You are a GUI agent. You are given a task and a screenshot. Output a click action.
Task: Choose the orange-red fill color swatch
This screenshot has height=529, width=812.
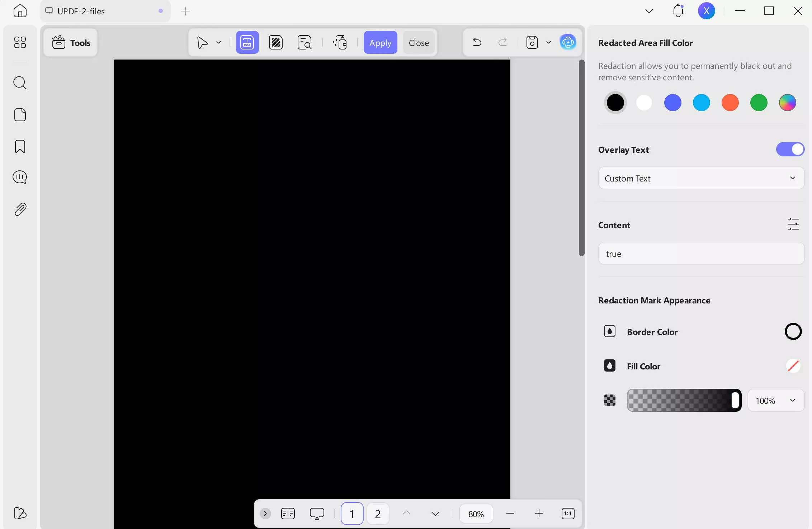(730, 103)
